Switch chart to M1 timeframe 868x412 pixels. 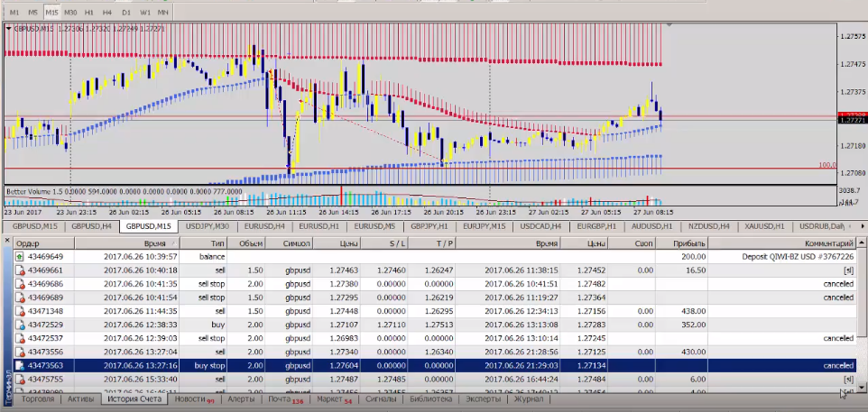(x=15, y=14)
